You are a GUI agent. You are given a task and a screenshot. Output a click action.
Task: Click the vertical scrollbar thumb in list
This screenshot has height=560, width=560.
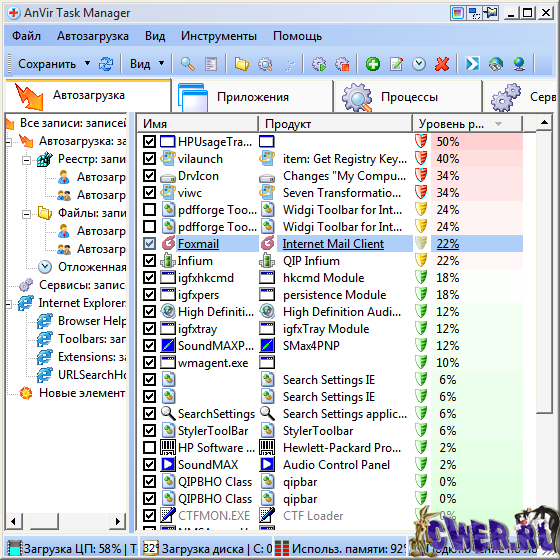click(544, 272)
